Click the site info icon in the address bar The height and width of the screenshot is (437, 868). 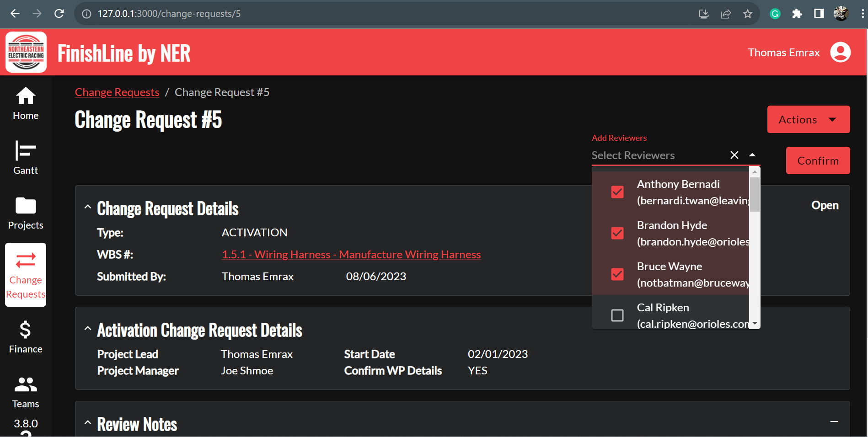[x=86, y=14]
